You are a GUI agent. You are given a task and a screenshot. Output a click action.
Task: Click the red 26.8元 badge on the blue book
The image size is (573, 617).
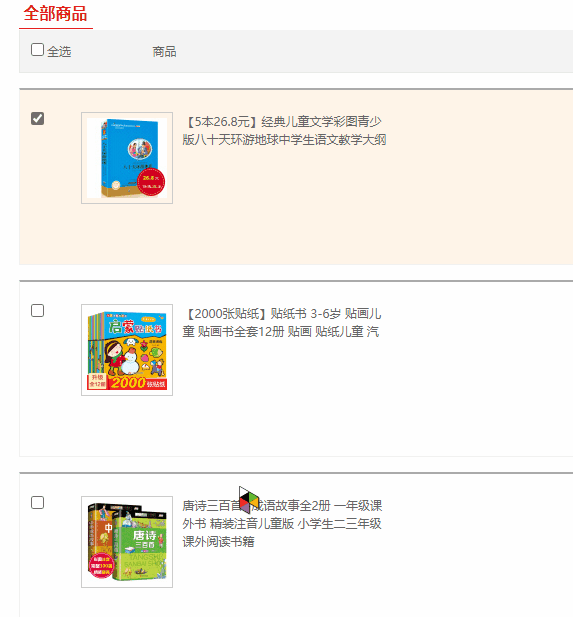(151, 182)
